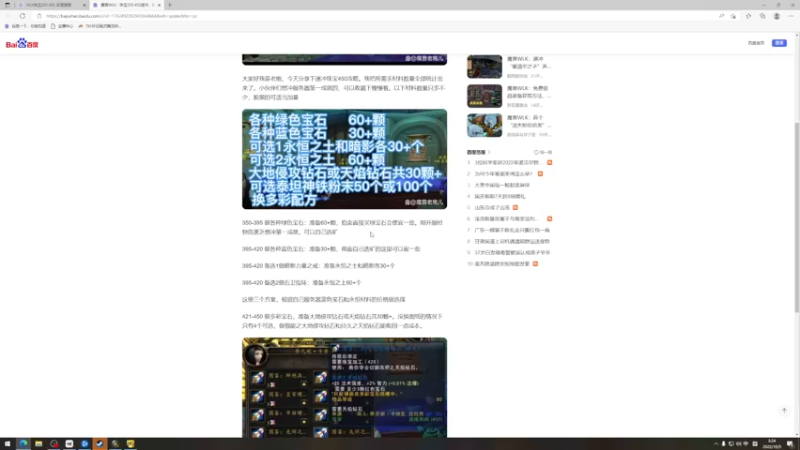800x450 pixels.
Task: Go back using the browser back arrow
Action: 9,16
